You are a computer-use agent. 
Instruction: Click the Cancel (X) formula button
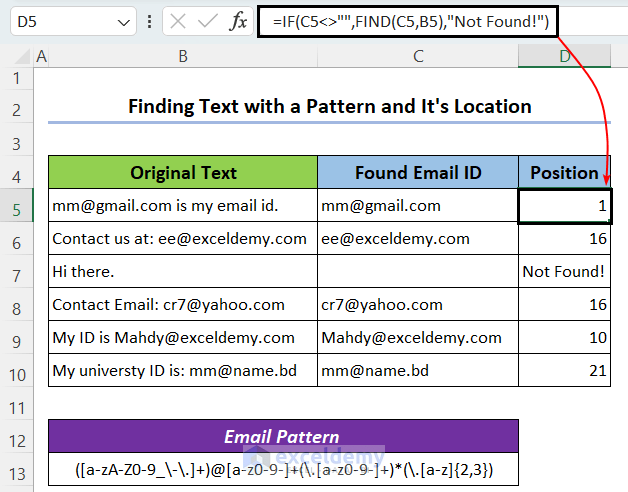[x=178, y=21]
